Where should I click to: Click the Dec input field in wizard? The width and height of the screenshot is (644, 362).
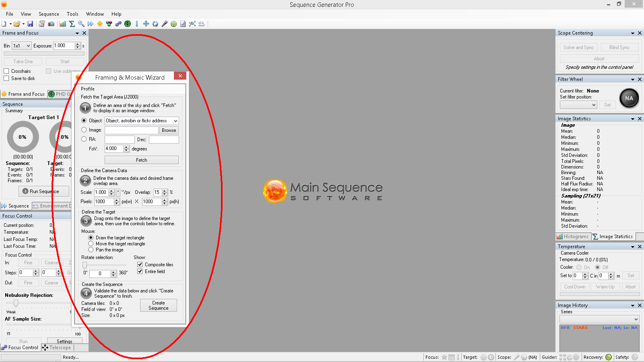164,140
